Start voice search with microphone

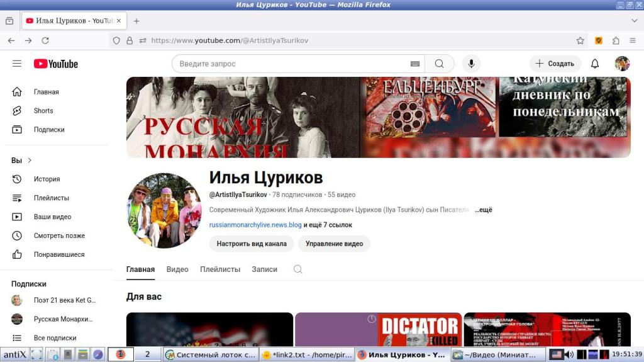click(x=471, y=64)
